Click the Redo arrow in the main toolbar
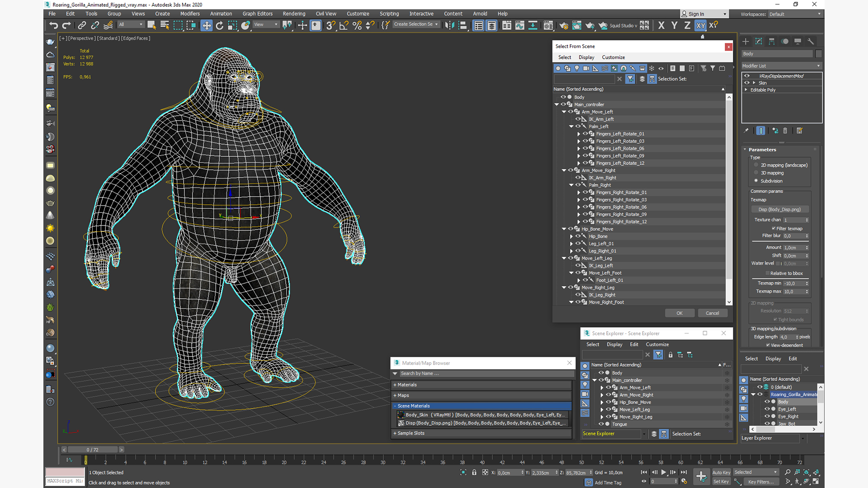868x488 pixels. point(66,25)
